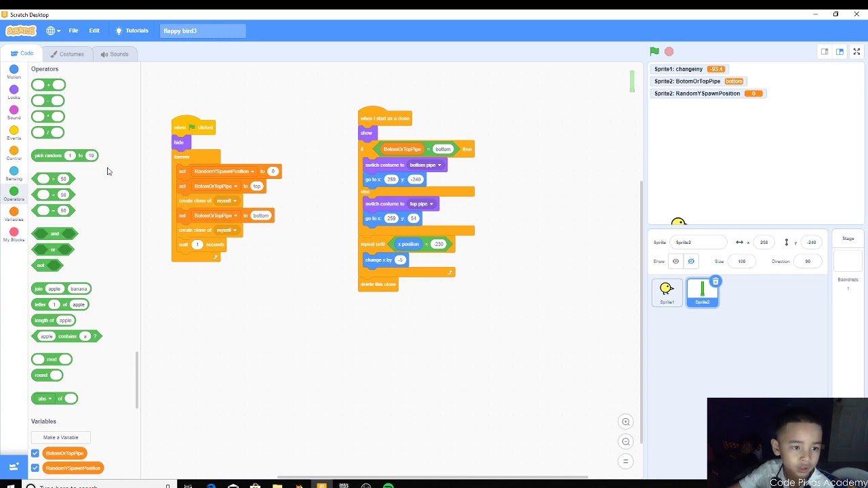
Task: Open RandomYSpawnPosition dropdown in set block
Action: click(x=224, y=171)
